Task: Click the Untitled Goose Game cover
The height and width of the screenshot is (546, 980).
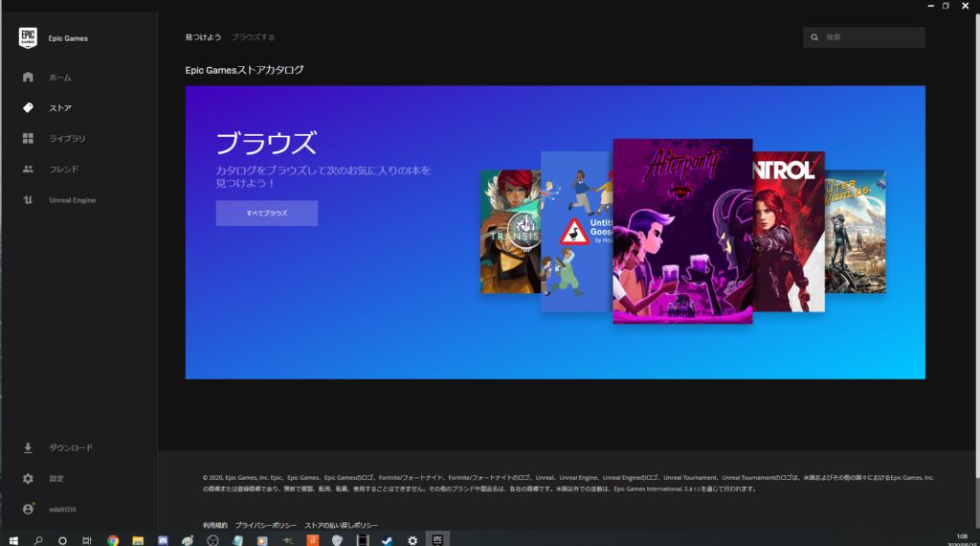Action: coord(576,232)
